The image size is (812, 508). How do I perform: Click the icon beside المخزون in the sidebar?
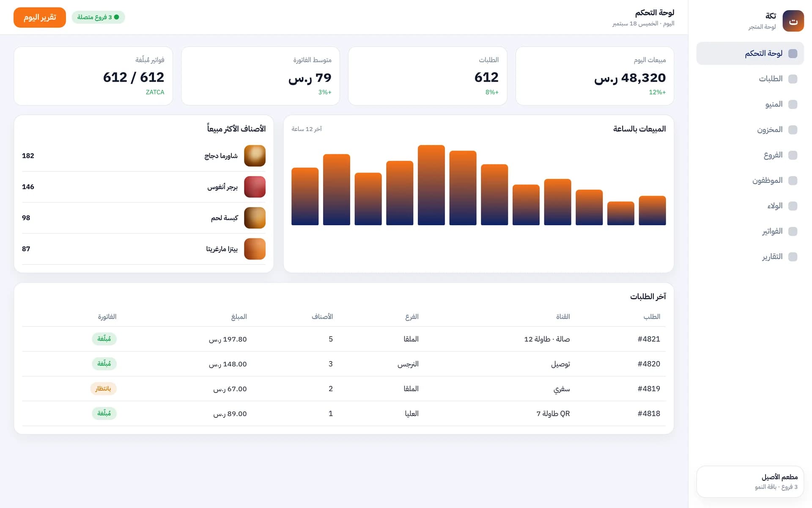(793, 130)
